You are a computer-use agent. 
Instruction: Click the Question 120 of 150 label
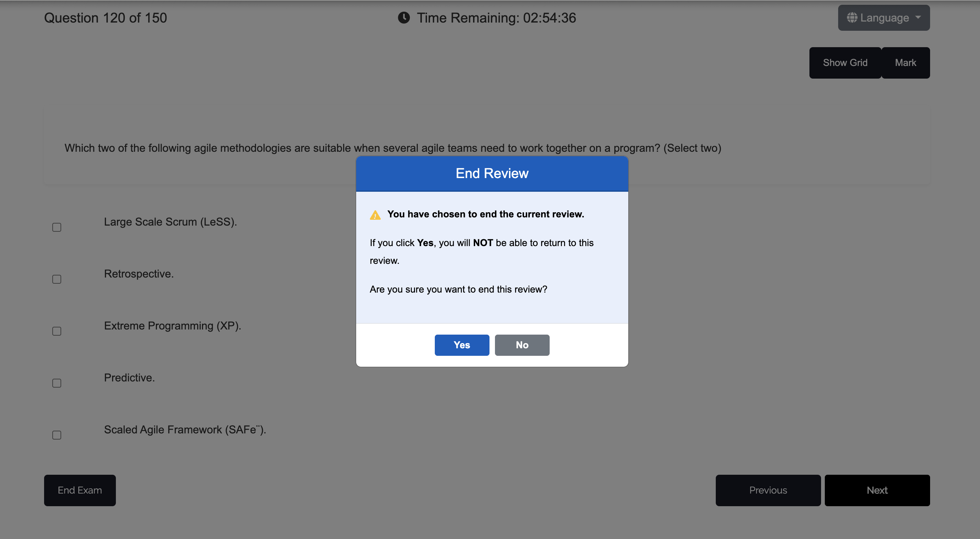[x=105, y=18]
